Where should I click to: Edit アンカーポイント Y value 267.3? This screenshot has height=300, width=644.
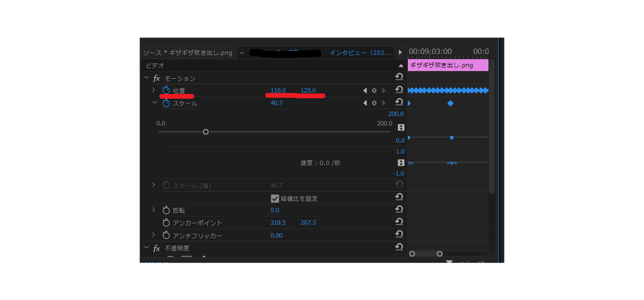tap(308, 223)
